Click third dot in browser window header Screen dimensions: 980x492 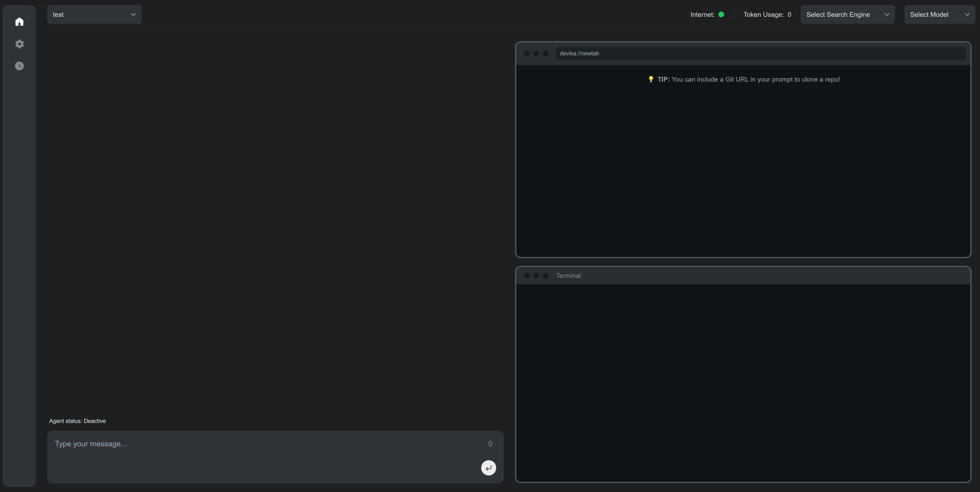tap(545, 53)
